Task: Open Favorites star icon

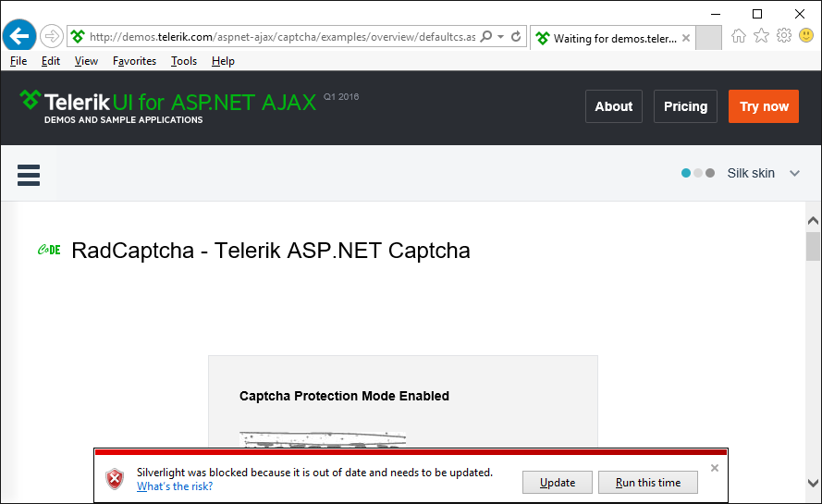Action: tap(761, 36)
